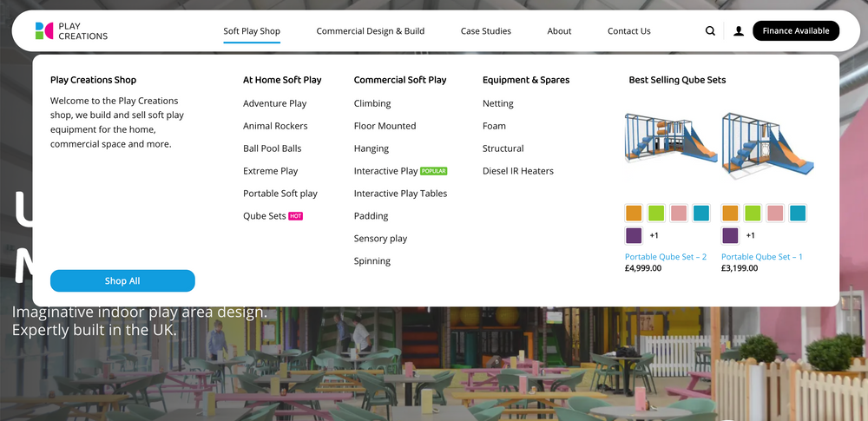Screen dimensions: 868x421
Task: Open Equipment & Spares heading
Action: 526,80
